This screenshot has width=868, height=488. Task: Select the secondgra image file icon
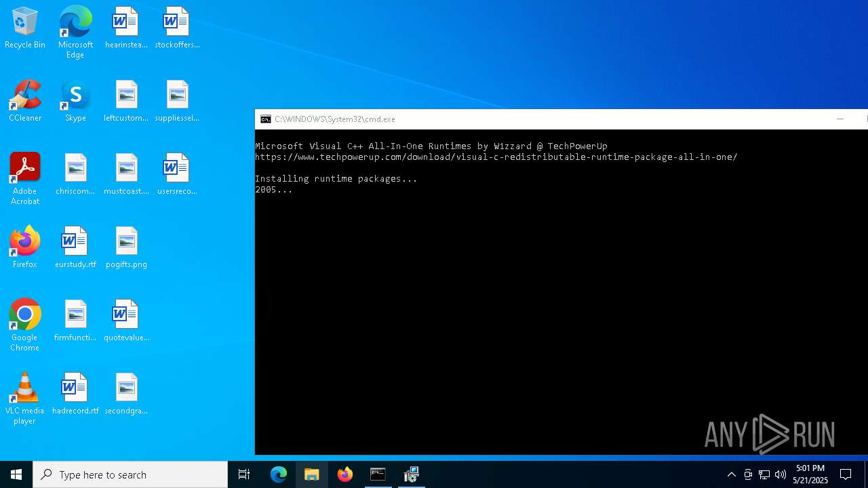pos(126,394)
